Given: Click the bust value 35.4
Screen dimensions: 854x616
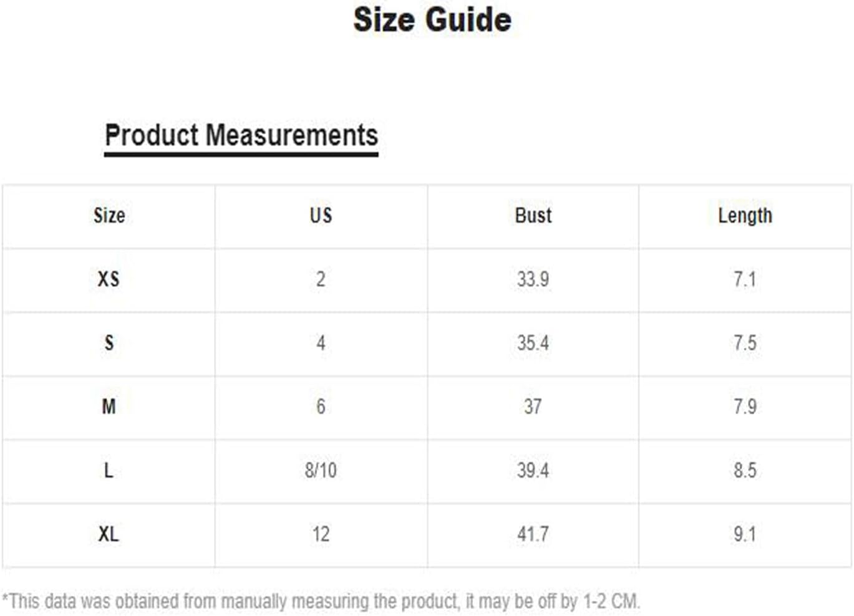Looking at the screenshot, I should pyautogui.click(x=533, y=343).
